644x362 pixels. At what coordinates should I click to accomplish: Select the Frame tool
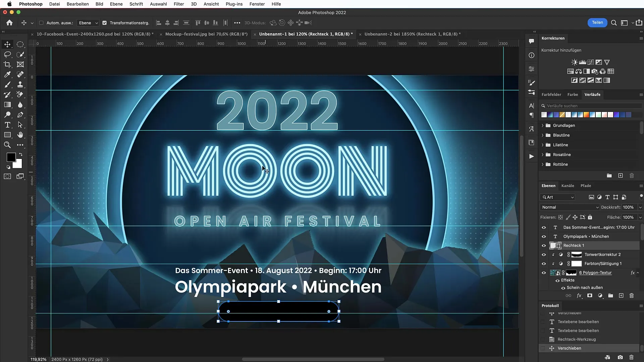click(x=20, y=64)
